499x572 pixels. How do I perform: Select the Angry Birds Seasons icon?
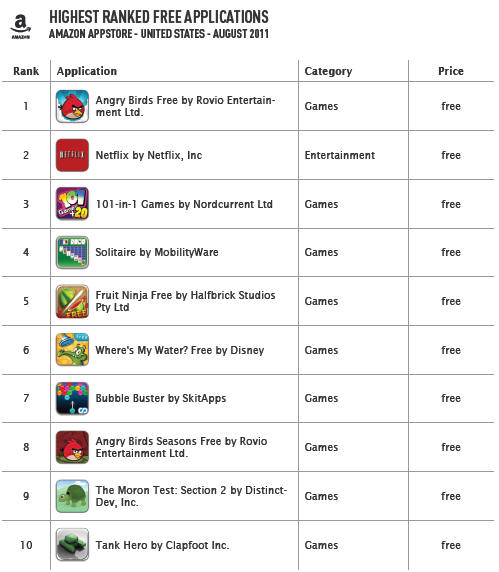(72, 447)
